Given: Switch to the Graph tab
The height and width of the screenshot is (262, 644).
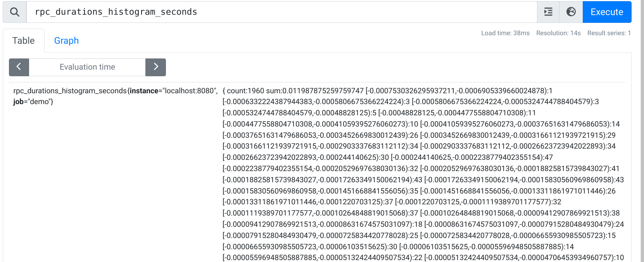Looking at the screenshot, I should [x=66, y=40].
